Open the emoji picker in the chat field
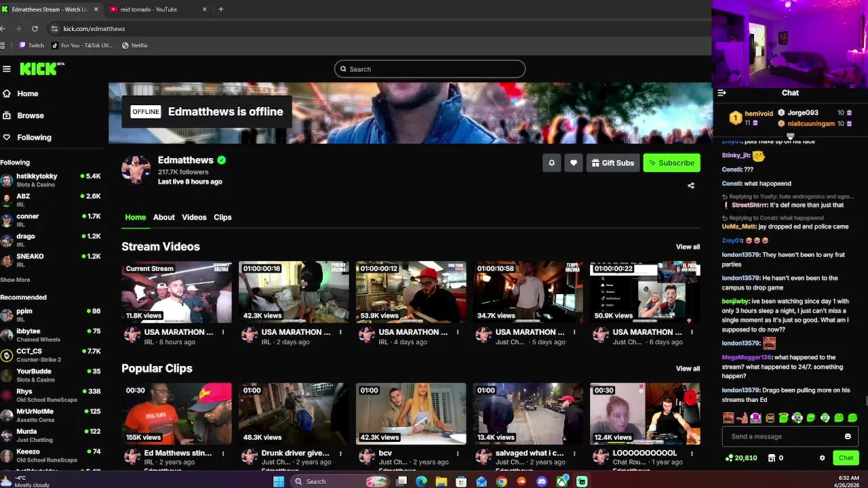This screenshot has height=488, width=868. [x=848, y=436]
